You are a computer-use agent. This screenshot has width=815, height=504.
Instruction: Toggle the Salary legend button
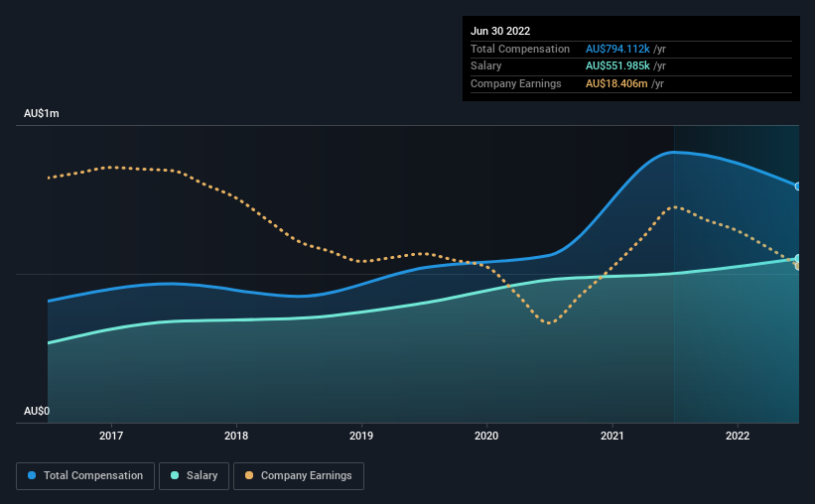coord(194,476)
